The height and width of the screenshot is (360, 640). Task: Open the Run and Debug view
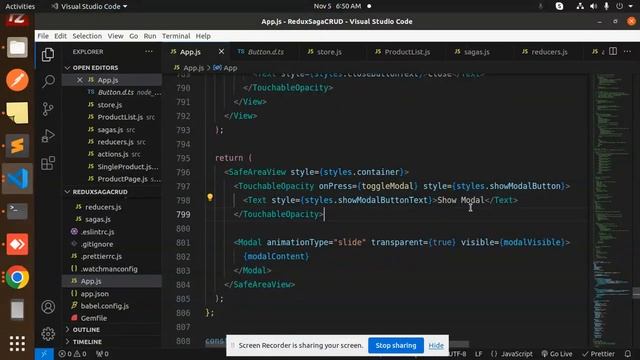click(x=48, y=136)
